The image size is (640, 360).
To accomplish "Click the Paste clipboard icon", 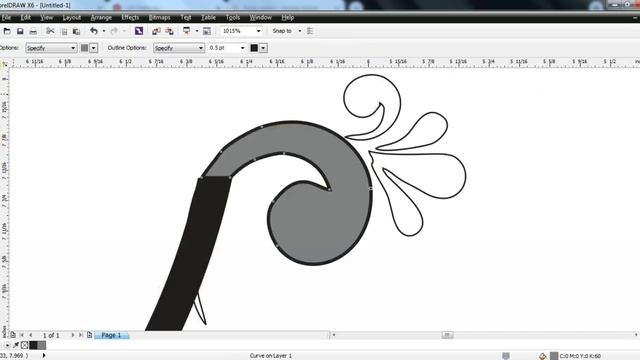I will [x=76, y=31].
